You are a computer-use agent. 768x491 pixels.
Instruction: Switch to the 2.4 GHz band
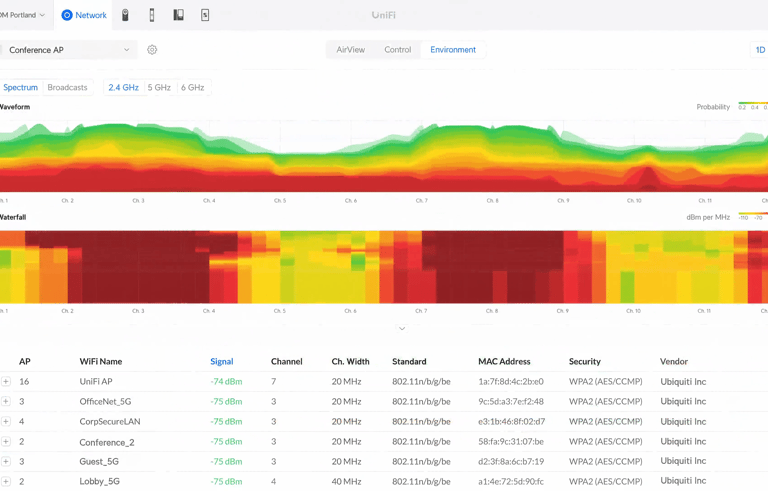[123, 88]
